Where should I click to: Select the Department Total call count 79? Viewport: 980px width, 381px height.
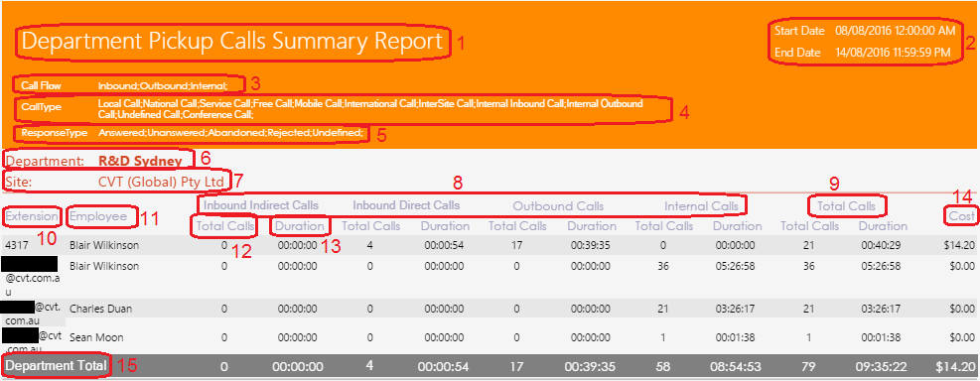click(810, 367)
